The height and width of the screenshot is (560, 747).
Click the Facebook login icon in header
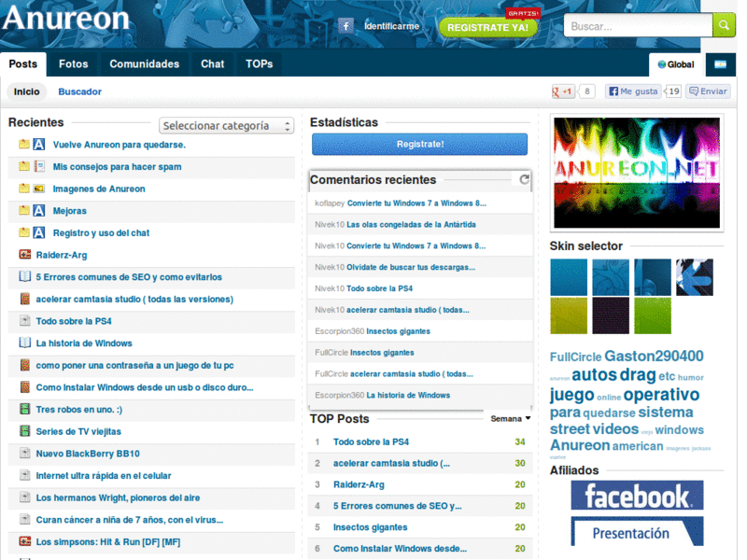coord(345,26)
